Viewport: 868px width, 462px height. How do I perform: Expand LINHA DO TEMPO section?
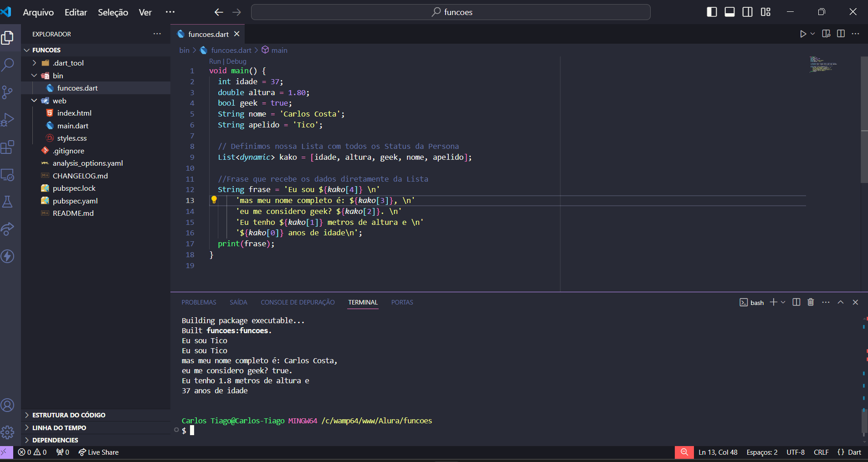(x=96, y=428)
